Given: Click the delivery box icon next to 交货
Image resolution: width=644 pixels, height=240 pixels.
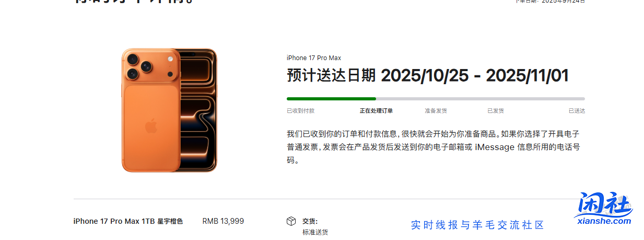Looking at the screenshot, I should [291, 221].
